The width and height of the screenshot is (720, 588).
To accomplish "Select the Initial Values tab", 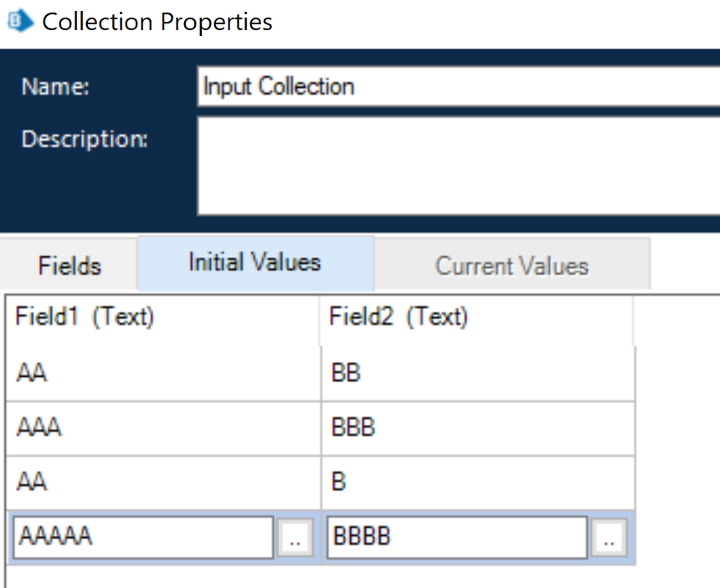I will (255, 263).
